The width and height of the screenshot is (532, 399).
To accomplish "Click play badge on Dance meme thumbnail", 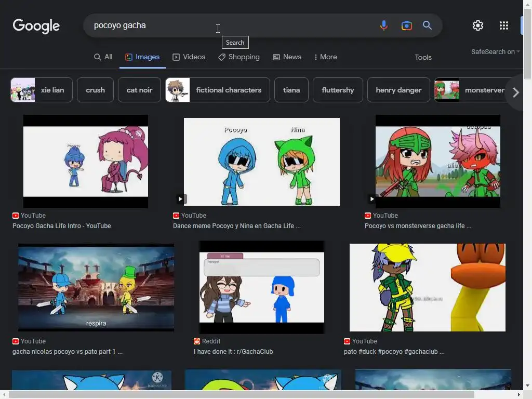I will click(x=180, y=199).
